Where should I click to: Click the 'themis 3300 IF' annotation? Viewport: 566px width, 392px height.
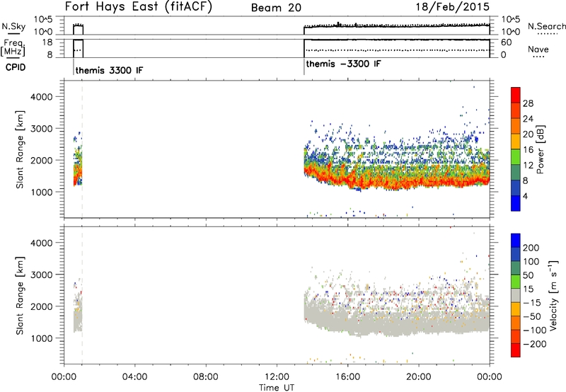[109, 70]
